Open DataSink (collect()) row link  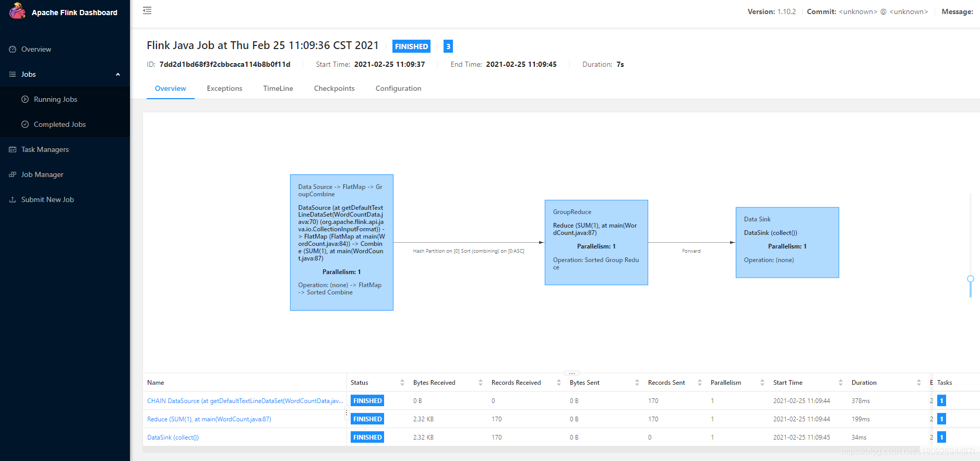click(173, 438)
